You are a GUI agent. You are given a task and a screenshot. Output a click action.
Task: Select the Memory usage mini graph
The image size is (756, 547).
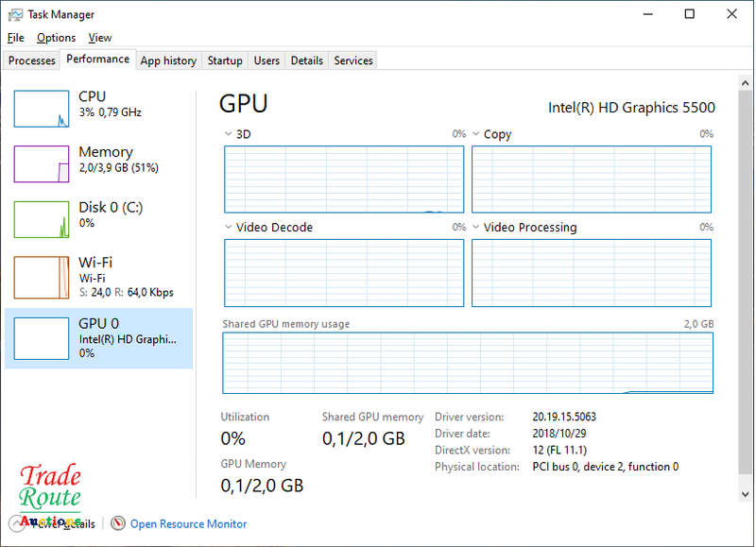[x=42, y=164]
